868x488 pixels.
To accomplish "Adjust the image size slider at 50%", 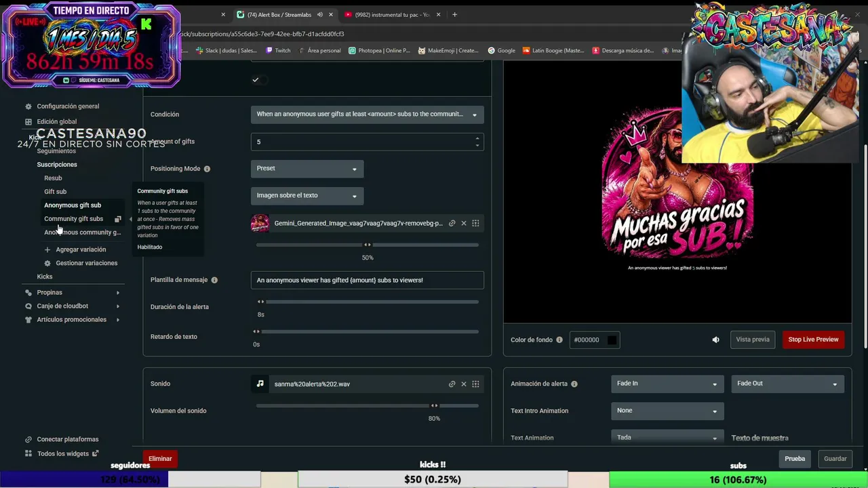I will click(368, 245).
